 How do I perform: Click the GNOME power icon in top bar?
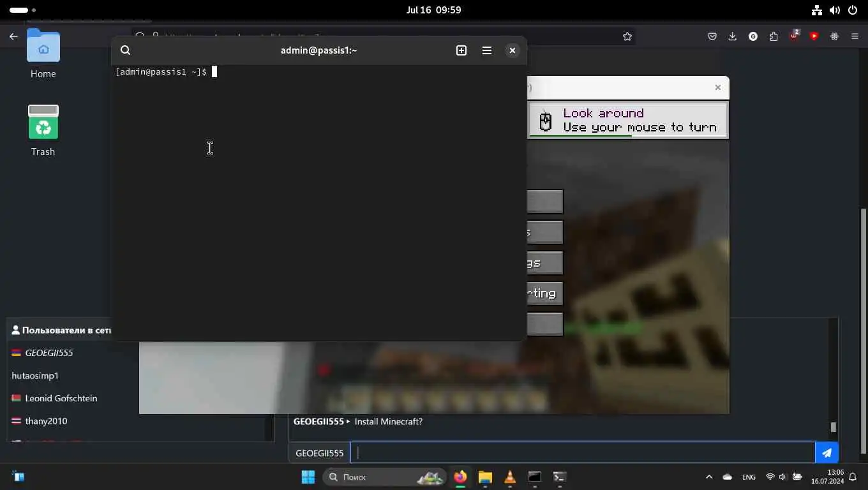(853, 10)
